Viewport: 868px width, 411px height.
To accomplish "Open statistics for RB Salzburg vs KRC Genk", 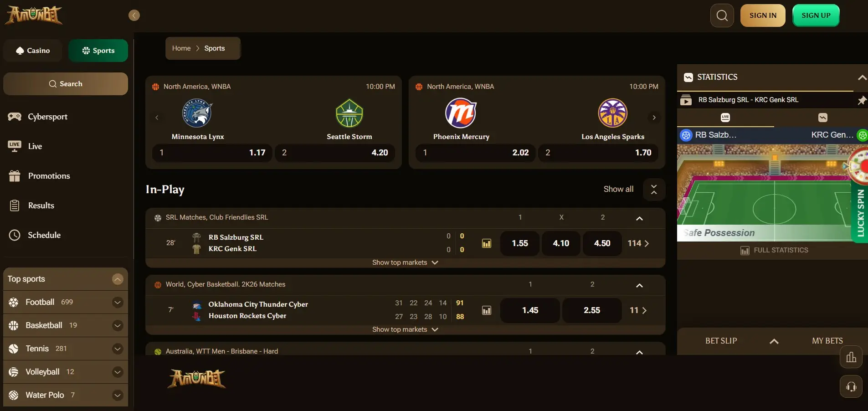I will (487, 243).
